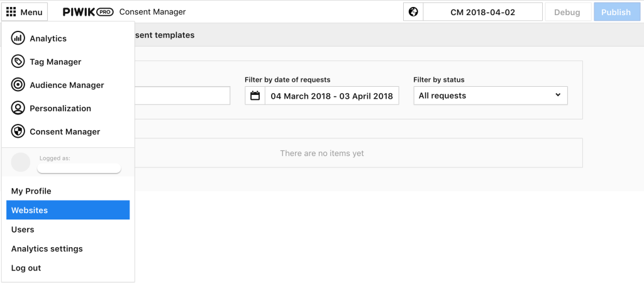Image resolution: width=644 pixels, height=283 pixels.
Task: Open the Analytics module
Action: point(48,38)
